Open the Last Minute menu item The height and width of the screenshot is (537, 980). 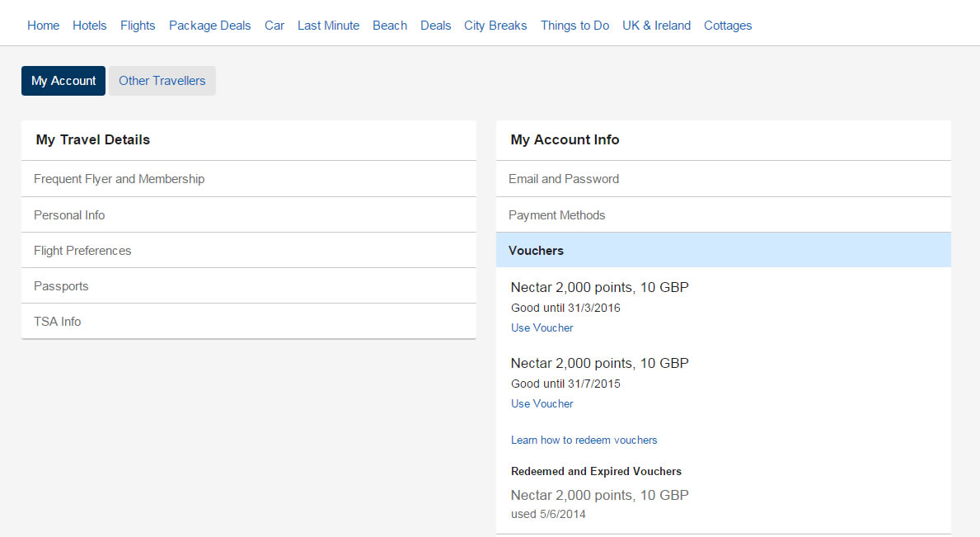coord(328,26)
